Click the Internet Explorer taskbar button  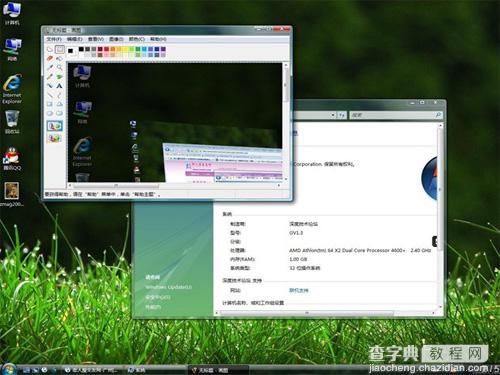pos(91,370)
